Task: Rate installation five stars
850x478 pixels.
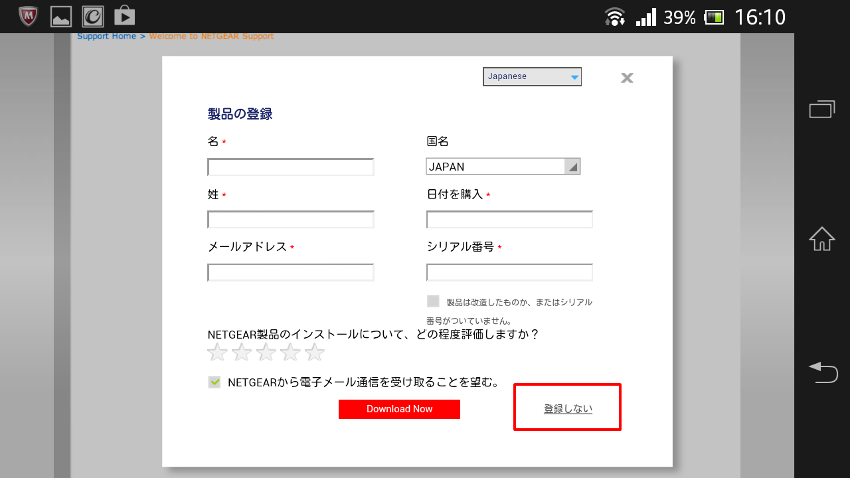Action: pyautogui.click(x=314, y=352)
